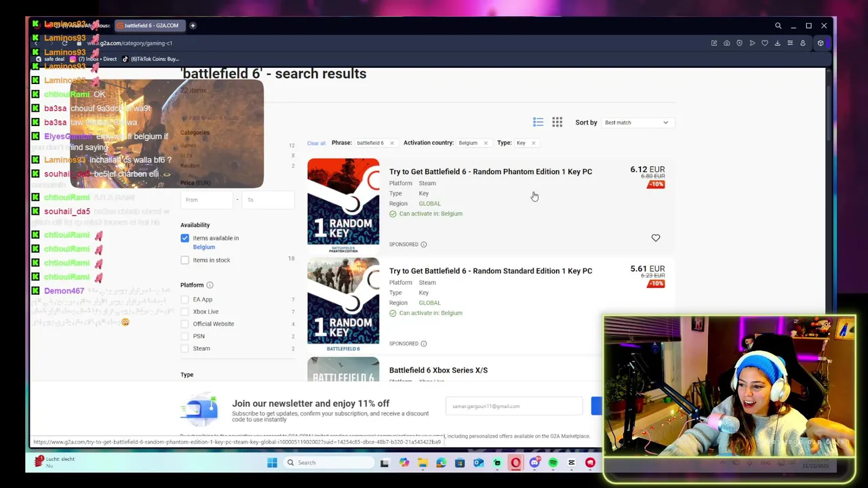The height and width of the screenshot is (488, 868).
Task: Click the Clear all filters link
Action: (316, 144)
